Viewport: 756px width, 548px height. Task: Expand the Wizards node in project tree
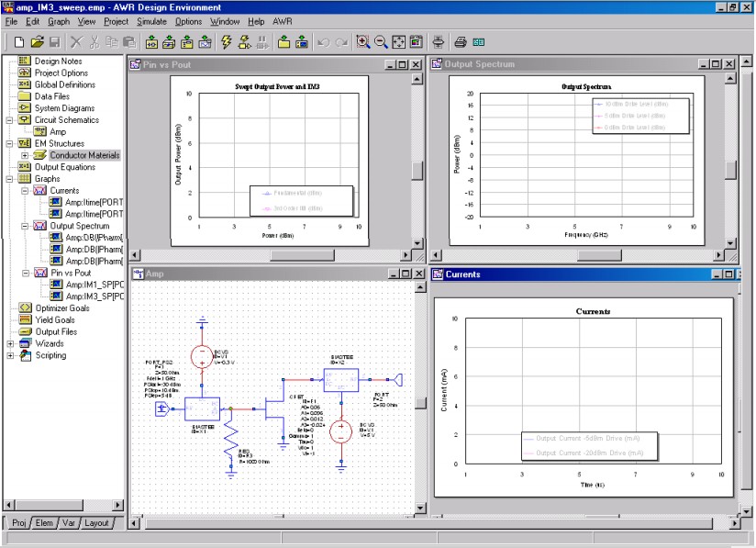point(10,343)
